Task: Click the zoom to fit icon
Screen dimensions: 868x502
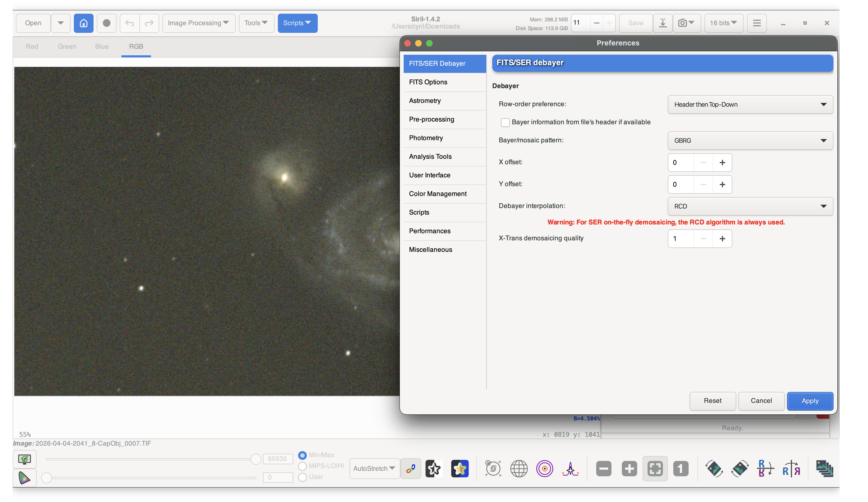Action: pyautogui.click(x=655, y=469)
